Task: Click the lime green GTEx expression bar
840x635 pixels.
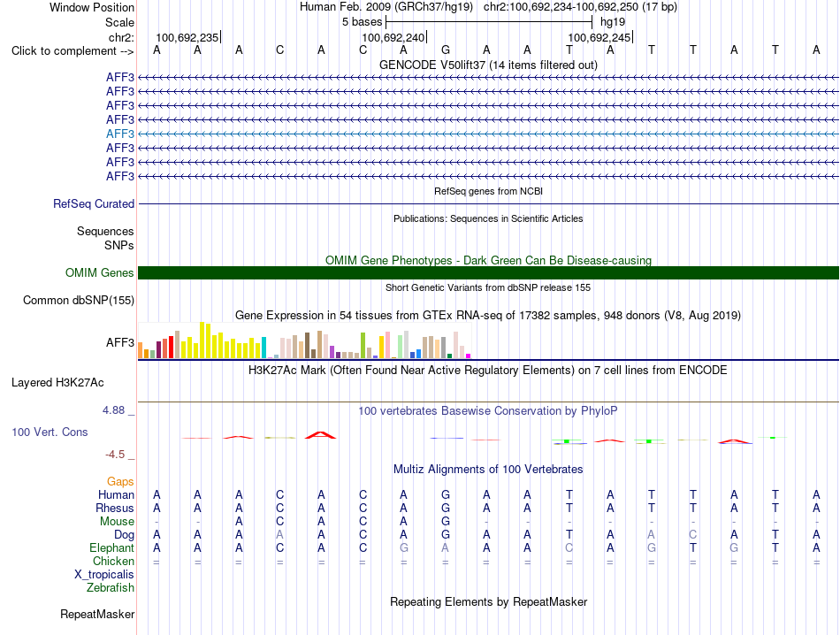Action: tap(363, 345)
